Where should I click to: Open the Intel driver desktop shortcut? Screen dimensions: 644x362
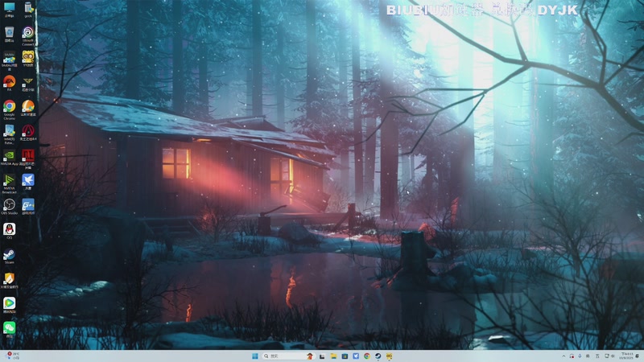(x=9, y=134)
